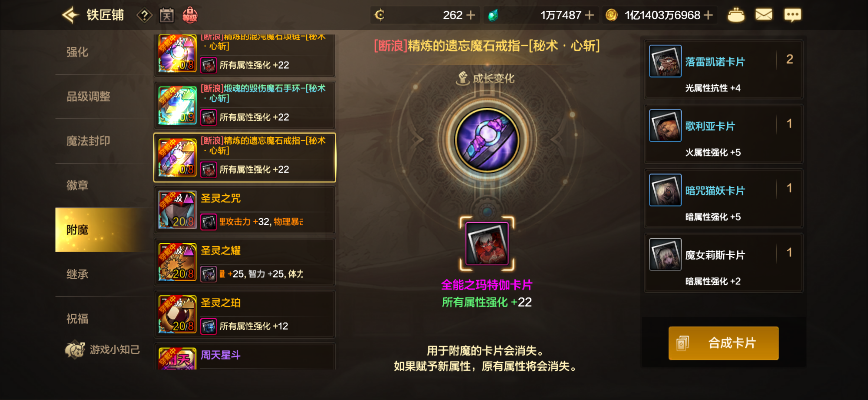Click the back arrow next to 铁匠铺
Image resolution: width=868 pixels, height=400 pixels.
(71, 15)
